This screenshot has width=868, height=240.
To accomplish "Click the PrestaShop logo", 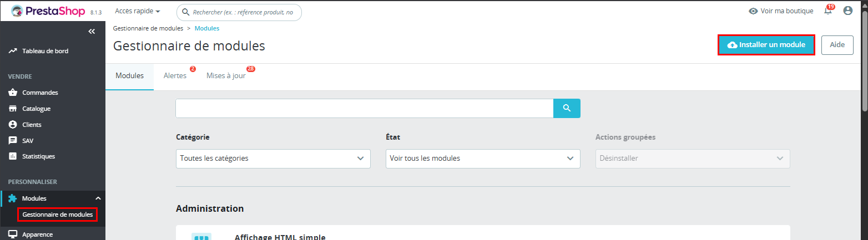I will coord(48,11).
